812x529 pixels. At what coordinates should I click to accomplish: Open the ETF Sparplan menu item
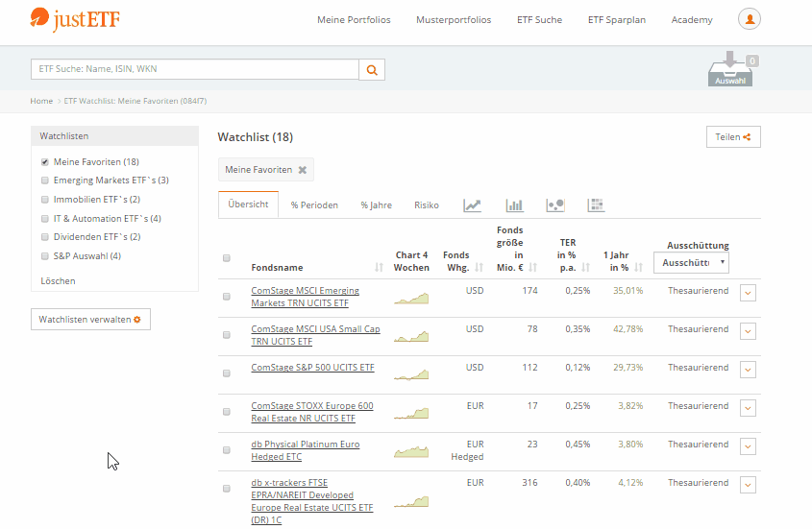tap(616, 20)
